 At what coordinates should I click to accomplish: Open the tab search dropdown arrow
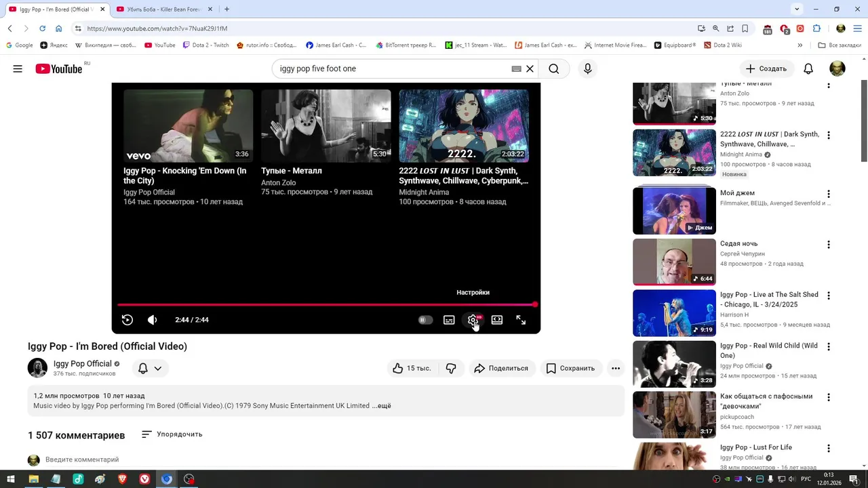click(797, 9)
